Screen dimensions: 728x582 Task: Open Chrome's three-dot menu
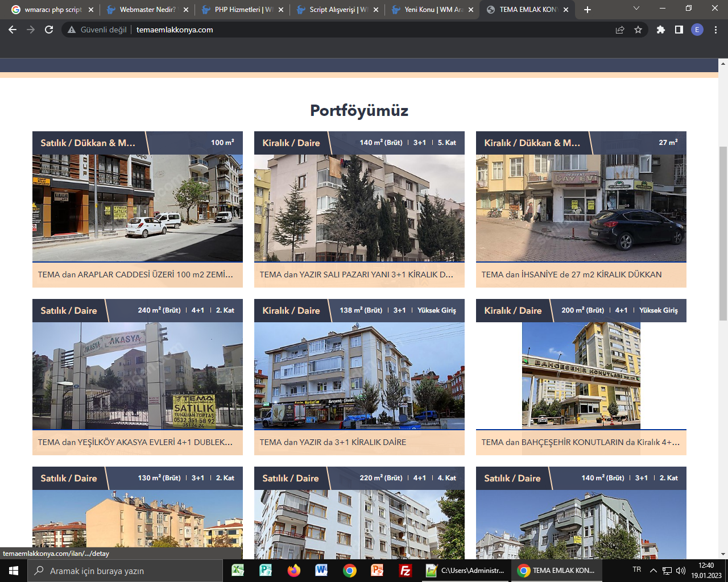[x=715, y=30]
